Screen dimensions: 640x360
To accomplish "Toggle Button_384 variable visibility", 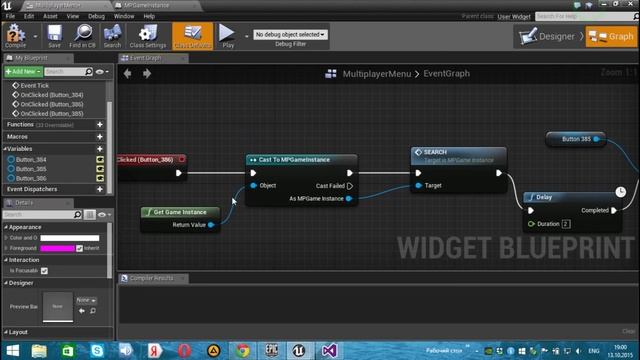I will (100, 160).
